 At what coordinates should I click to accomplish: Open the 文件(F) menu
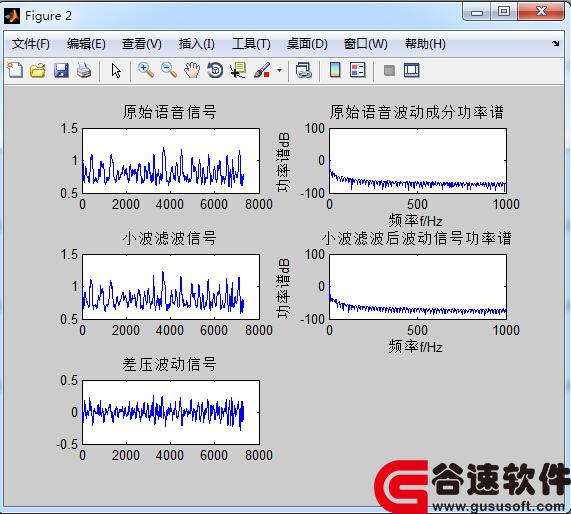pos(31,44)
